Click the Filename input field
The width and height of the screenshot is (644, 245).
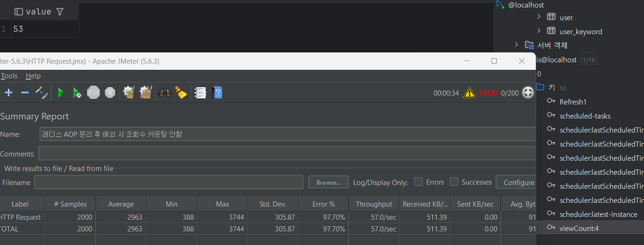coord(169,182)
